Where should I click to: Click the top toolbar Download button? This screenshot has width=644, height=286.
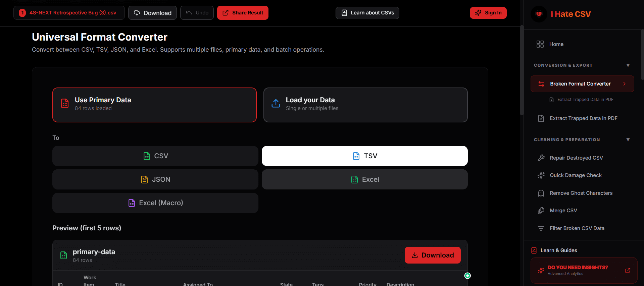[x=152, y=13]
